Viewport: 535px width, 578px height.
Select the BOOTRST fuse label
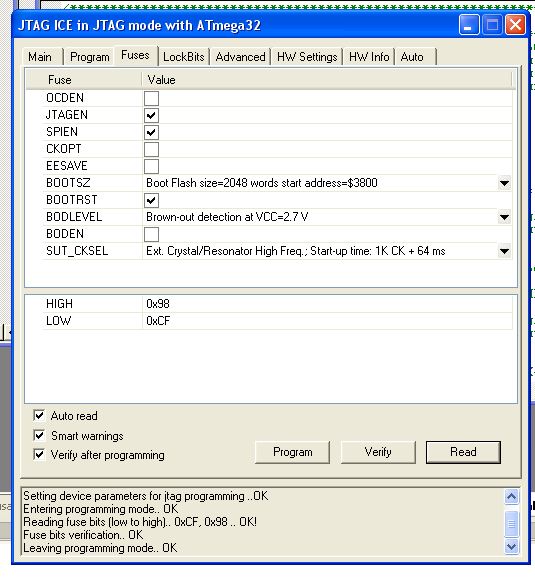tap(72, 199)
